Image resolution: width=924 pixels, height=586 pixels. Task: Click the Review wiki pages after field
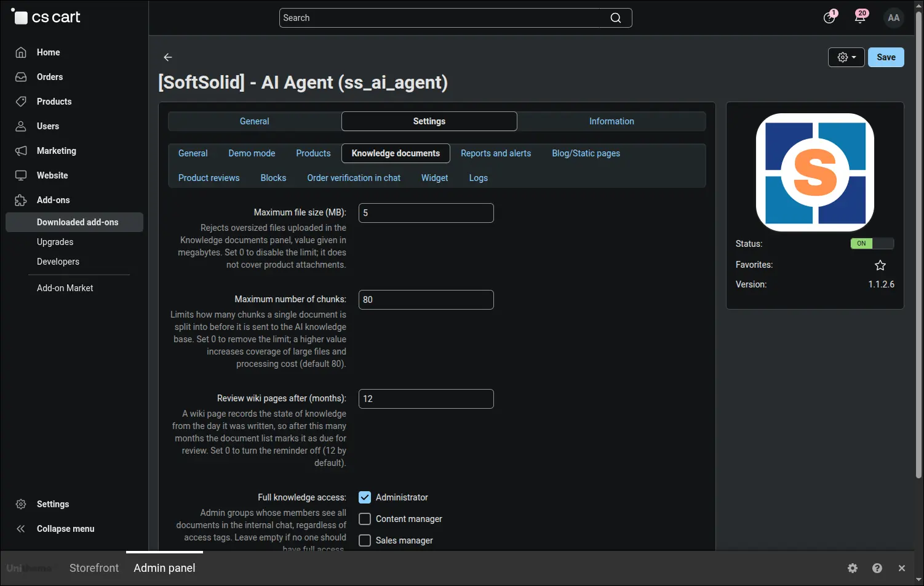426,399
